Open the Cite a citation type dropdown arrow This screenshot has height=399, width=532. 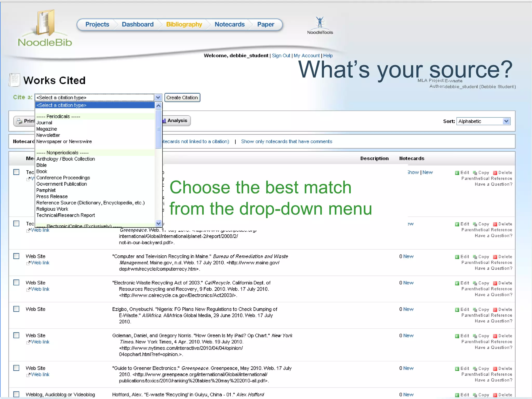pos(158,97)
